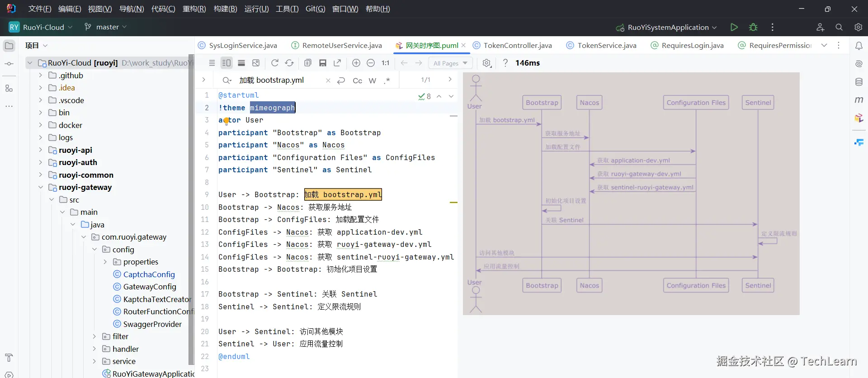
Task: Switch to SysLoginService.java tab
Action: tap(238, 45)
